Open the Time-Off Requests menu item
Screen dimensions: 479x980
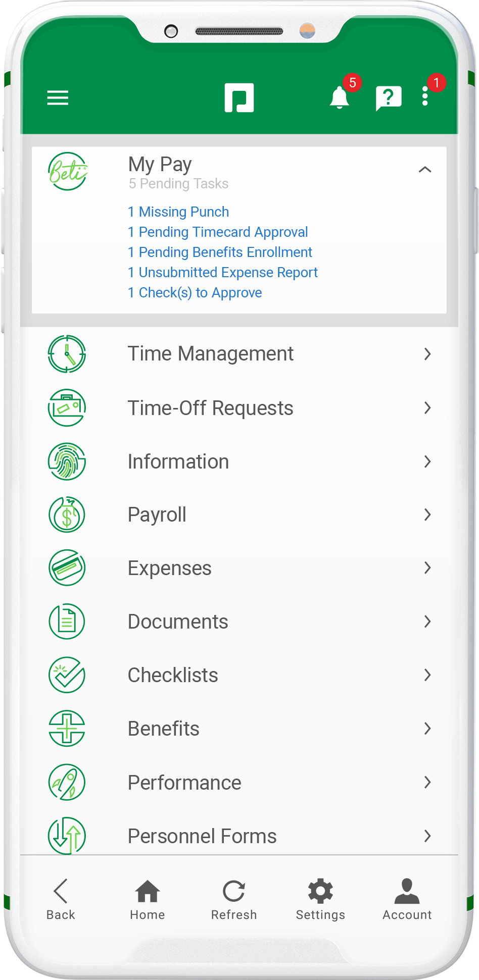click(x=210, y=408)
